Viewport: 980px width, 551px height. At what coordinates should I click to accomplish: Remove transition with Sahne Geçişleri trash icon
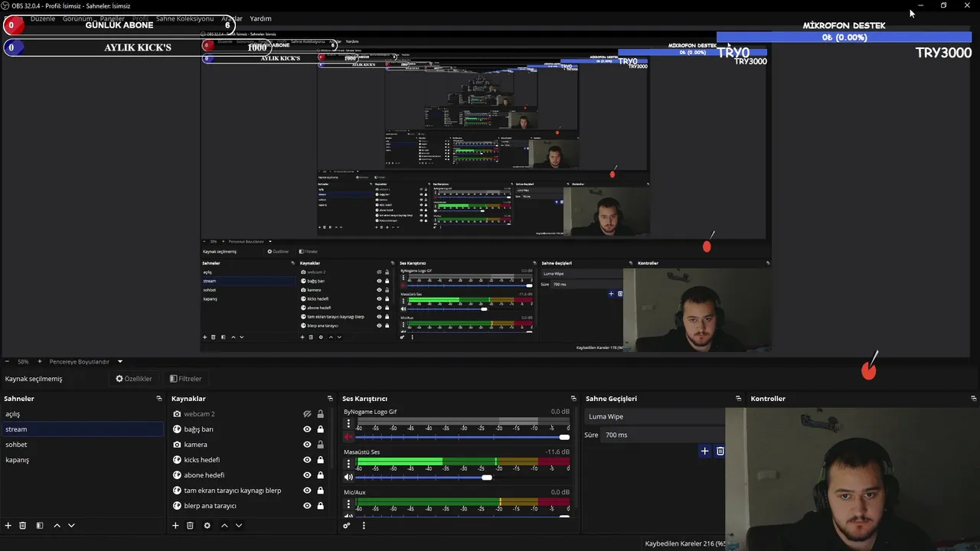[x=720, y=451]
